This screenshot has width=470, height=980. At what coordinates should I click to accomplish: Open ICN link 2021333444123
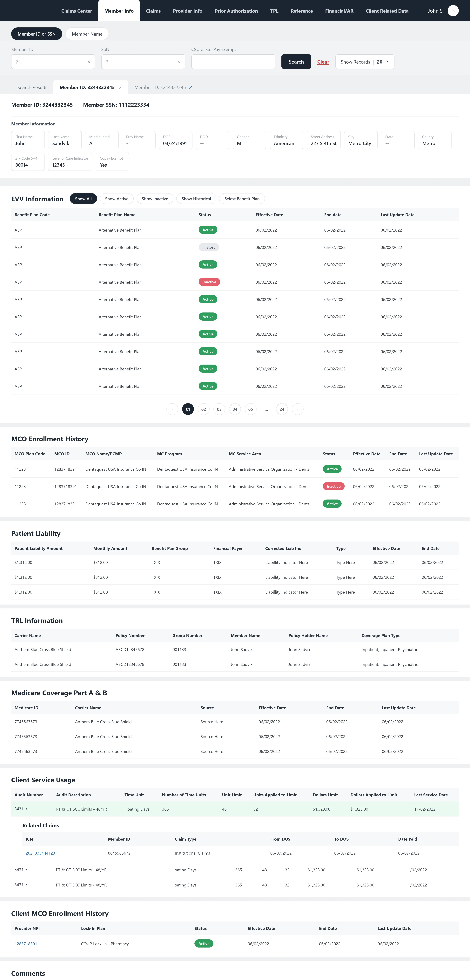40,853
